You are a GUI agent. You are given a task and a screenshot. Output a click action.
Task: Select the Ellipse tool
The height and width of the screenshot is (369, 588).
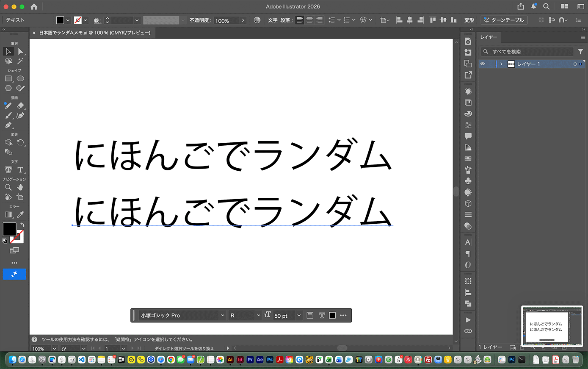(x=20, y=78)
